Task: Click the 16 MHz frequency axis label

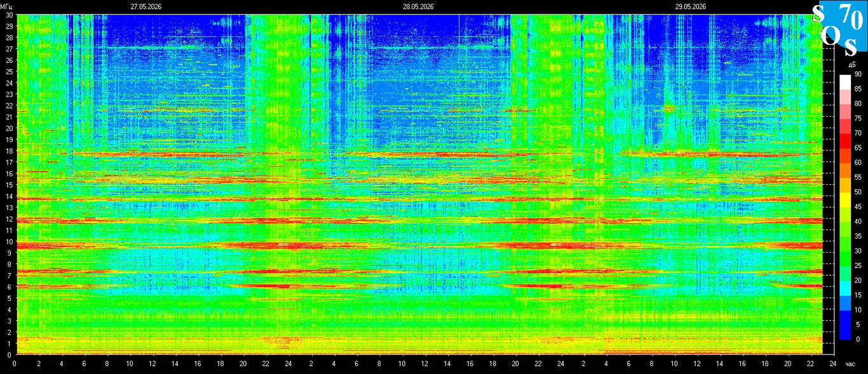Action: pyautogui.click(x=8, y=173)
